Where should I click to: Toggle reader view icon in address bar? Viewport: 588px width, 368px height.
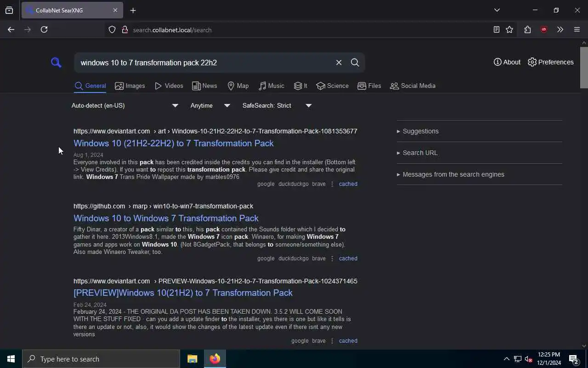click(x=497, y=29)
